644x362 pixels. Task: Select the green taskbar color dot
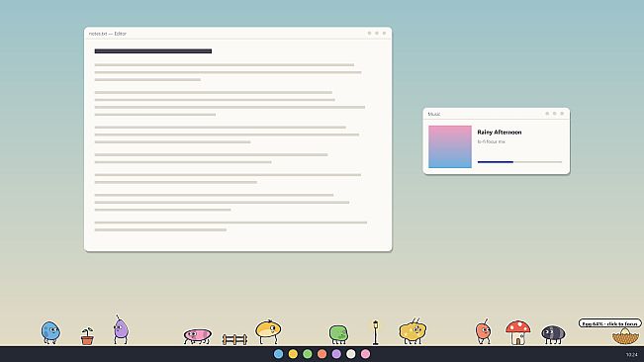308,354
